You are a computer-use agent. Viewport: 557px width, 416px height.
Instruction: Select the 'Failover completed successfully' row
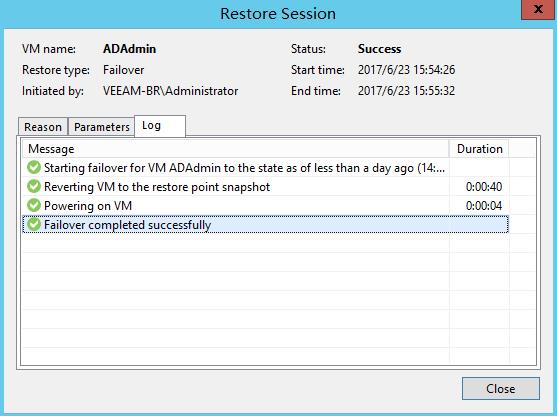(x=265, y=225)
